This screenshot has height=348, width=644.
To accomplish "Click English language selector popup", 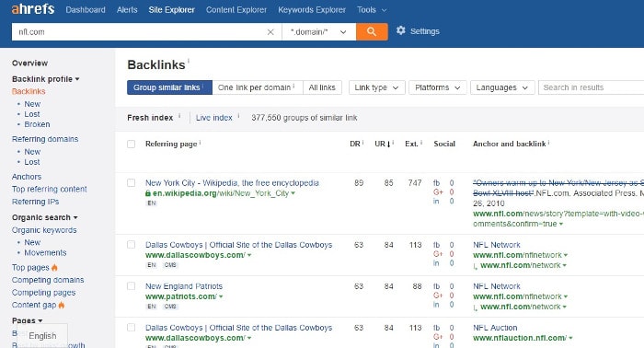I will click(x=42, y=336).
